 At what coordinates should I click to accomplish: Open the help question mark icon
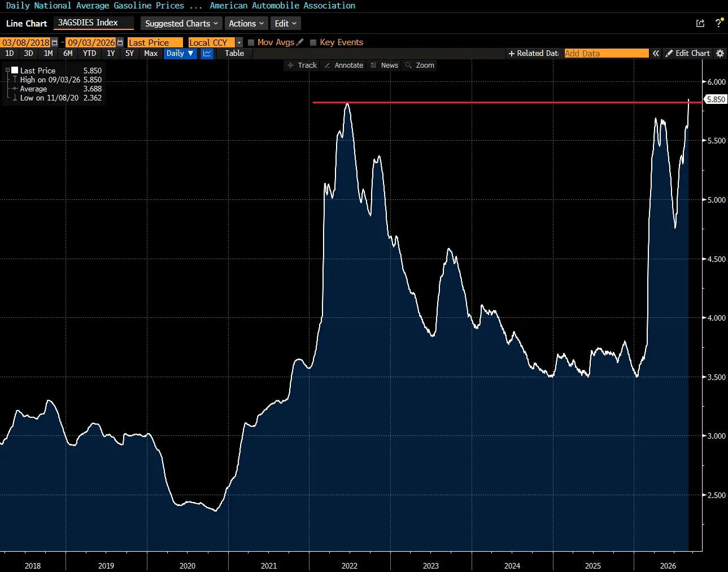pyautogui.click(x=718, y=23)
